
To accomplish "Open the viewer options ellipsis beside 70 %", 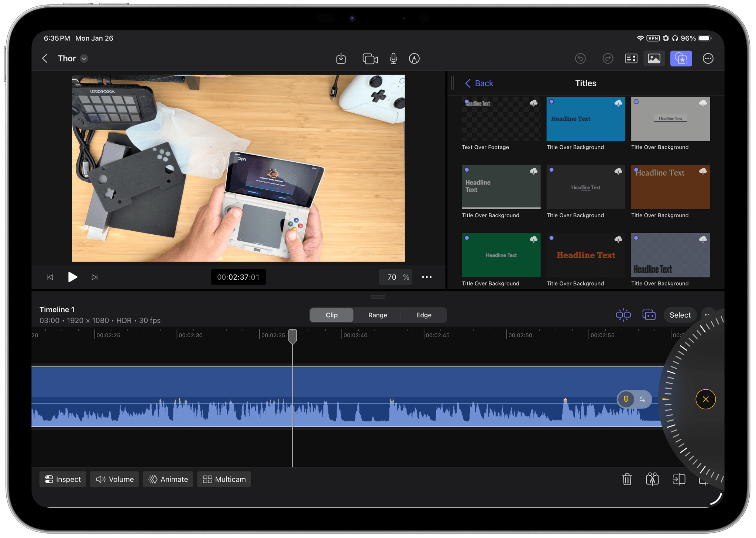I will (427, 277).
